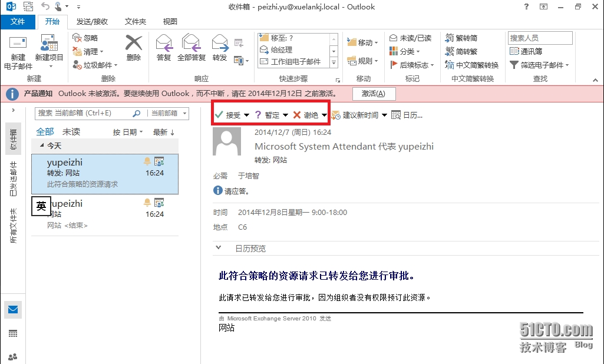604x364 pixels.
Task: Open the Tentative (暂定) dropdown arrow
Action: 285,115
